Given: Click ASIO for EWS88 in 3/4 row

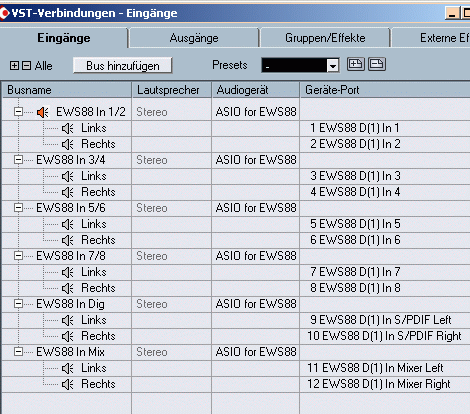Looking at the screenshot, I should tap(256, 160).
